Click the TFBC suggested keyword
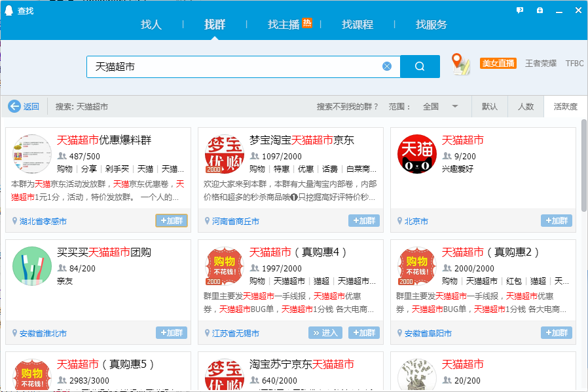Viewport: 588px width, 392px height. click(574, 63)
